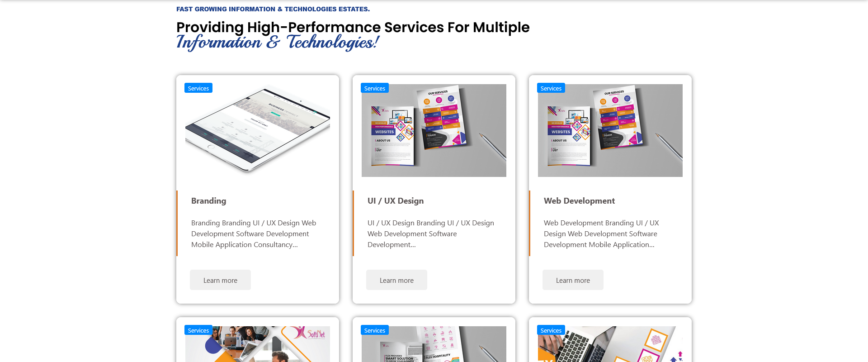
Task: Click Learn more under Web Development card
Action: (573, 280)
